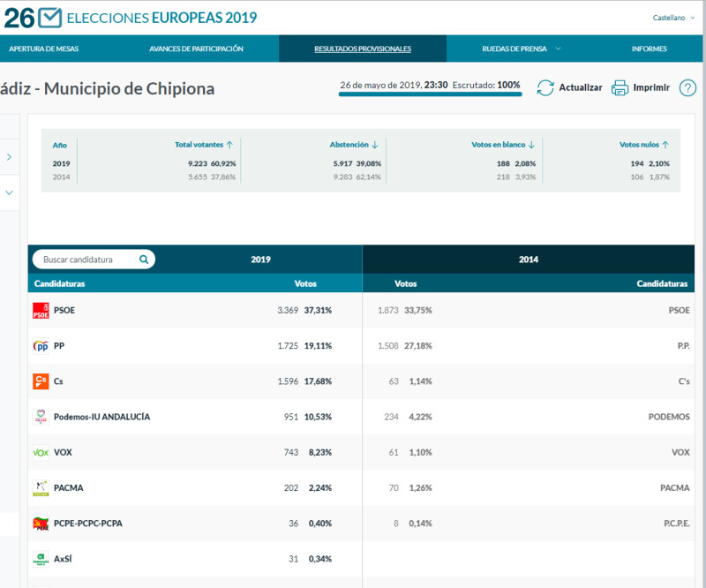706x588 pixels.
Task: Click the Podemos-IU Andalucía party logo
Action: (x=41, y=417)
